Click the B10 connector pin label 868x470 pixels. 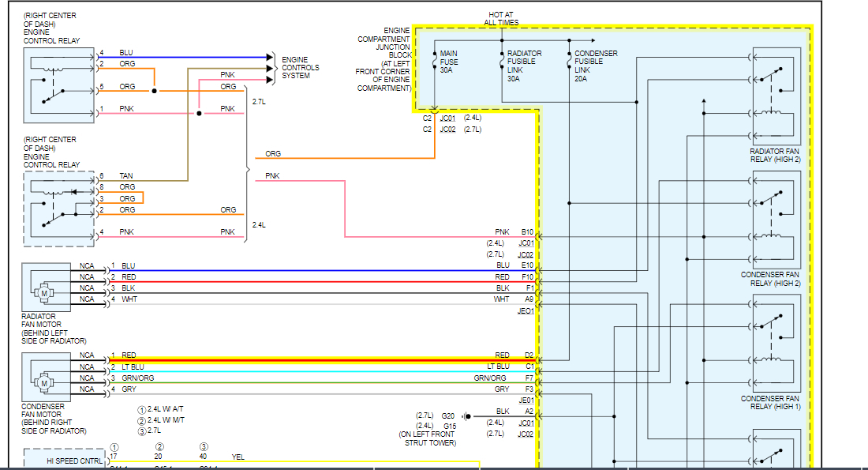527,232
